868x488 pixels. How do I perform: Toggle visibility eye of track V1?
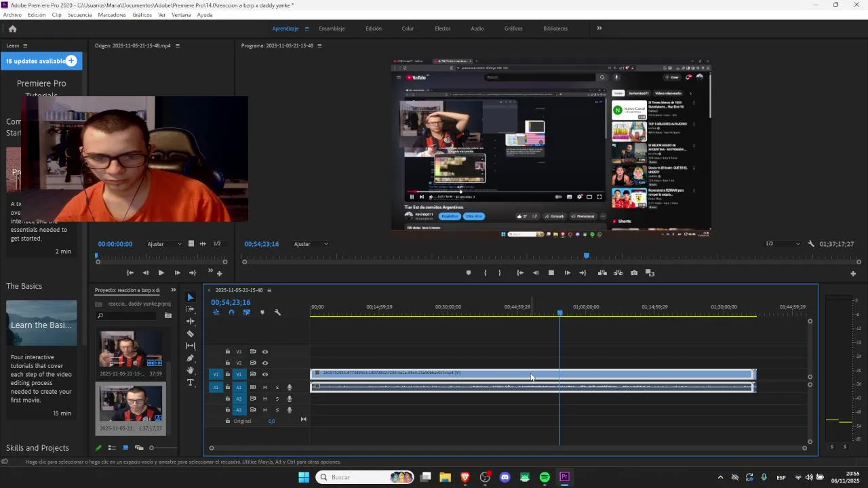[265, 374]
